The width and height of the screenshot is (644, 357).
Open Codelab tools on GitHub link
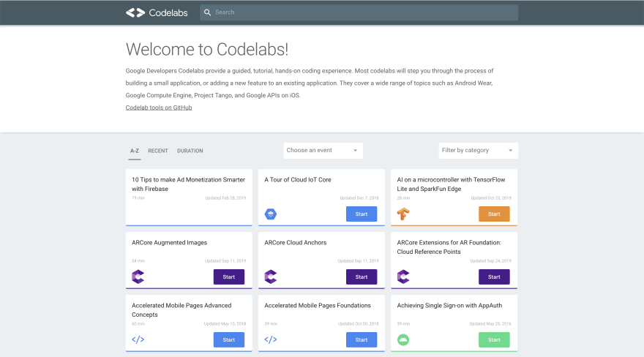[x=159, y=108]
